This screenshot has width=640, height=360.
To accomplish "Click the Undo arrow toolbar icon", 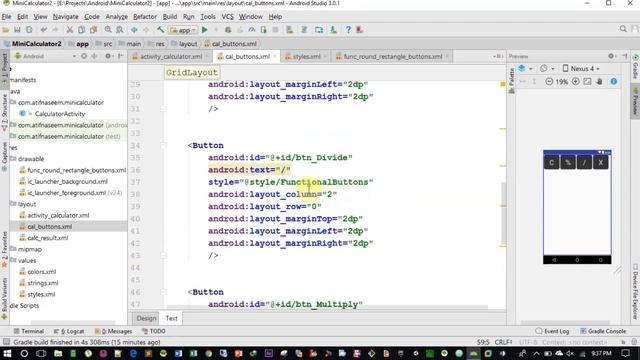I will pos(43,30).
